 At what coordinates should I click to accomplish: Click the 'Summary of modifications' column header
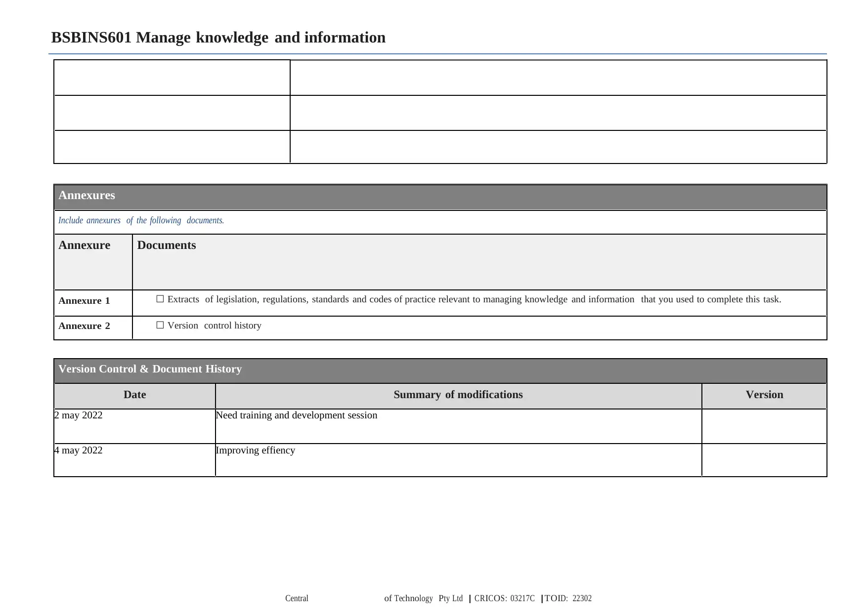[x=459, y=396]
